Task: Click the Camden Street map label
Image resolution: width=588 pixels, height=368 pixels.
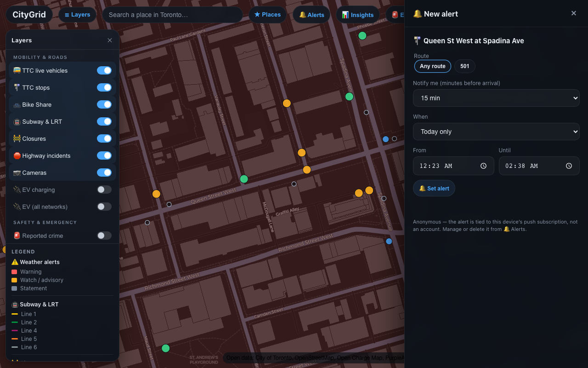Action: (x=269, y=314)
